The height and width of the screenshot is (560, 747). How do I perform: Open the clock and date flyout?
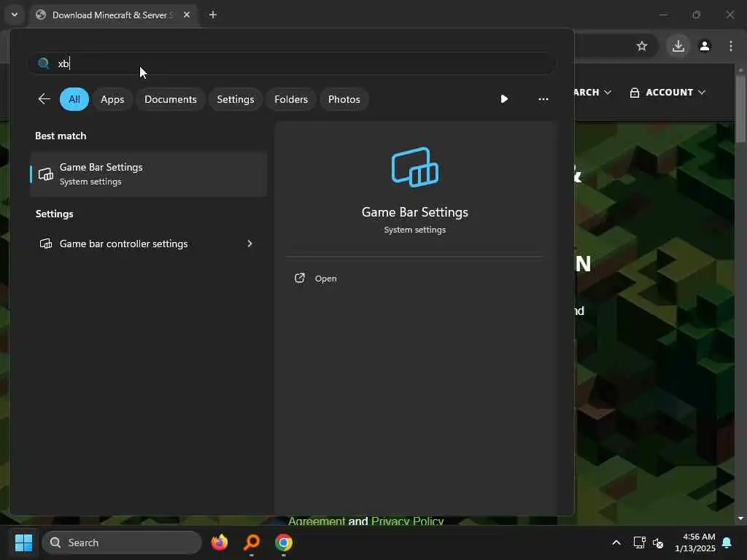tap(694, 542)
